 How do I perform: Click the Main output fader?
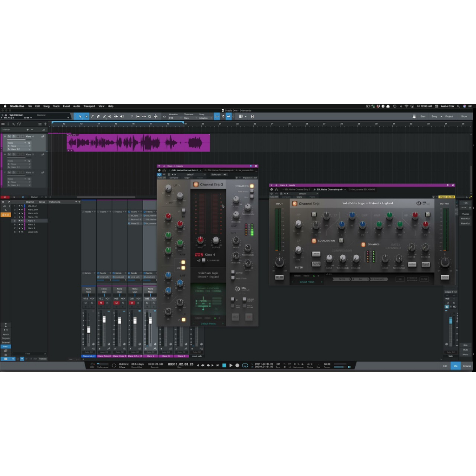tap(450, 321)
